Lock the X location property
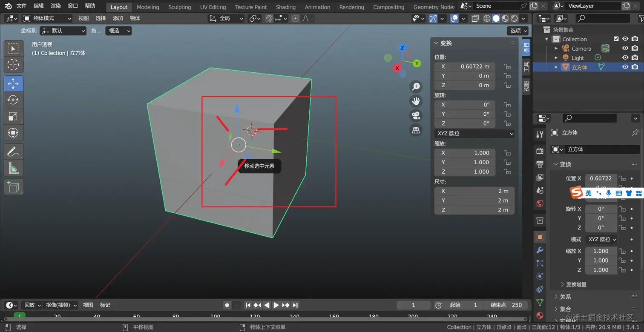The height and width of the screenshot is (332, 644). tap(507, 67)
